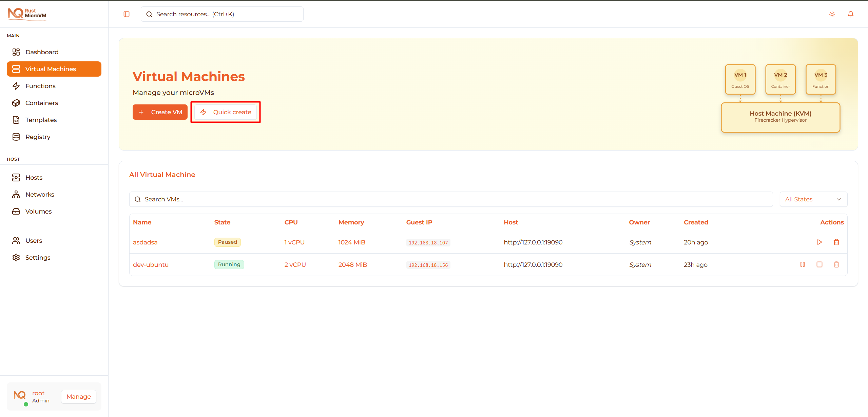Image resolution: width=868 pixels, height=417 pixels.
Task: Toggle the sidebar collapse icon
Action: coord(127,14)
